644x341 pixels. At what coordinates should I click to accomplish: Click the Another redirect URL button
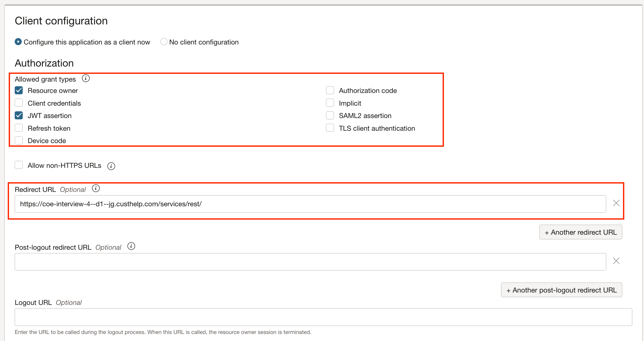click(x=581, y=232)
